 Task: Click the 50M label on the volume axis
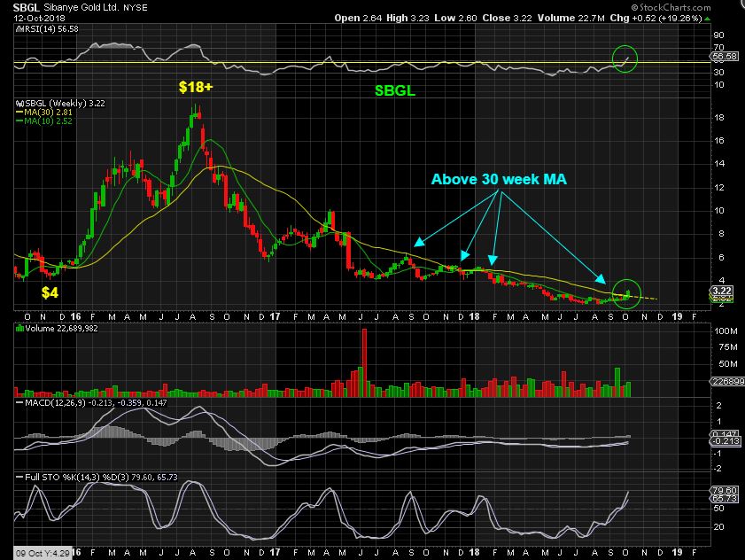(728, 364)
